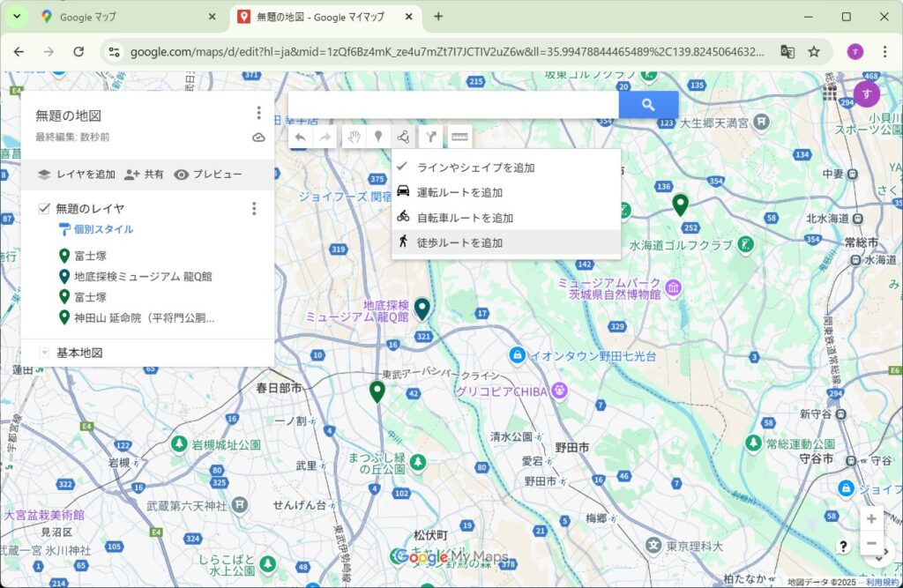Image resolution: width=903 pixels, height=588 pixels.
Task: Click the グリコピアCHIBA attraction icon
Action: coord(559,391)
